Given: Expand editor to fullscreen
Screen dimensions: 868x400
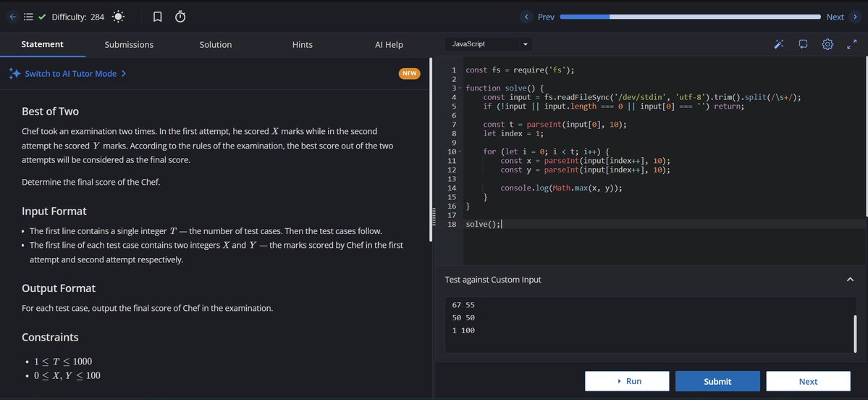Looking at the screenshot, I should click(852, 44).
